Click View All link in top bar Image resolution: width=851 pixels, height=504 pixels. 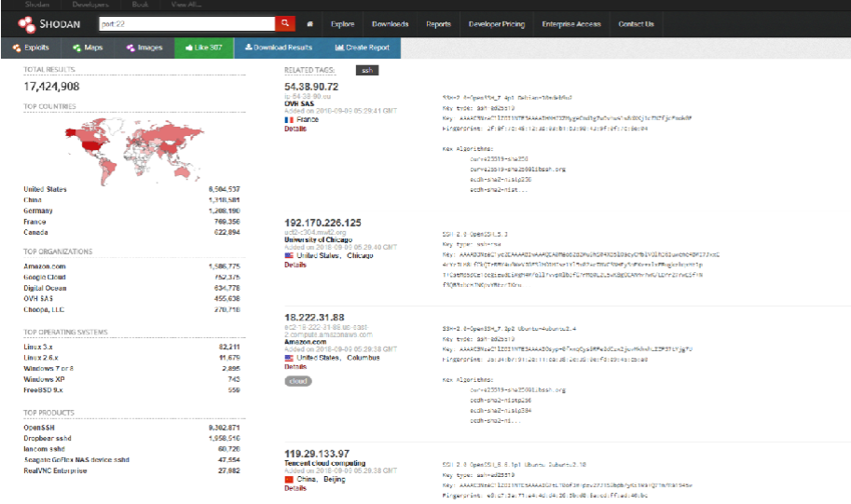click(x=186, y=5)
